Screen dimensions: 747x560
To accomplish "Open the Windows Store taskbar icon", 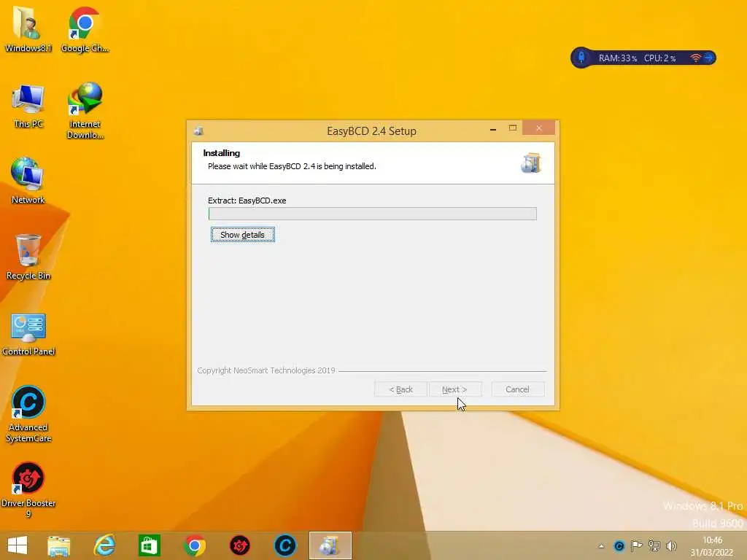I will 149,545.
